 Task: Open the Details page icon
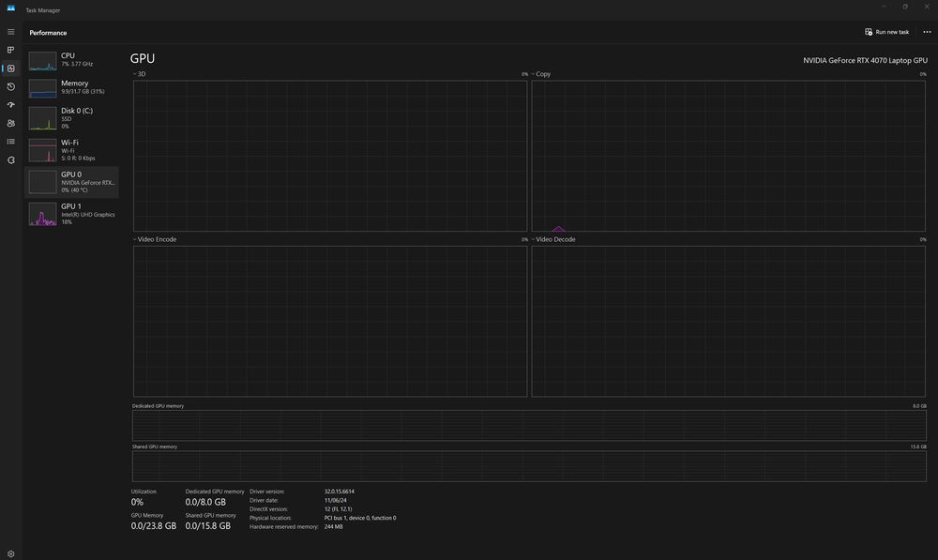point(10,142)
